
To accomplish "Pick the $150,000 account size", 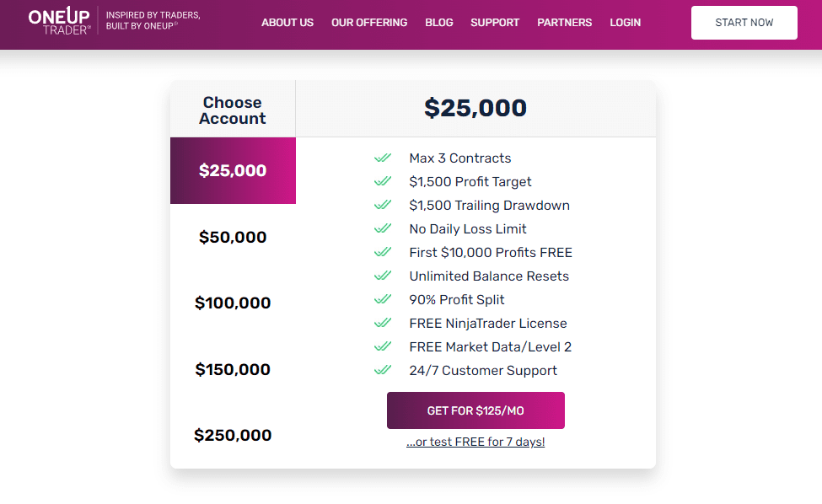I will click(233, 369).
